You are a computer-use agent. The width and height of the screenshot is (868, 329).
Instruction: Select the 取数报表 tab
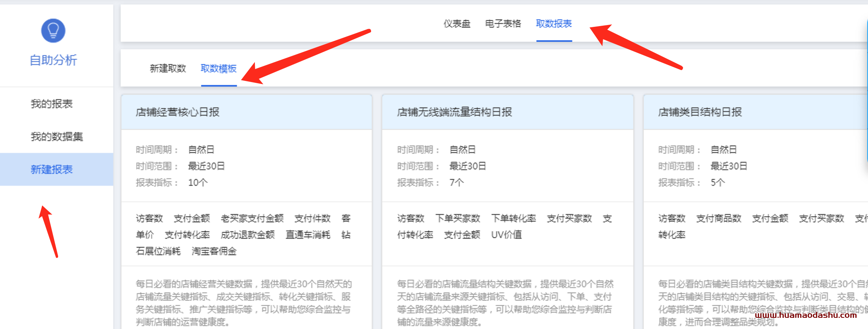pos(554,24)
